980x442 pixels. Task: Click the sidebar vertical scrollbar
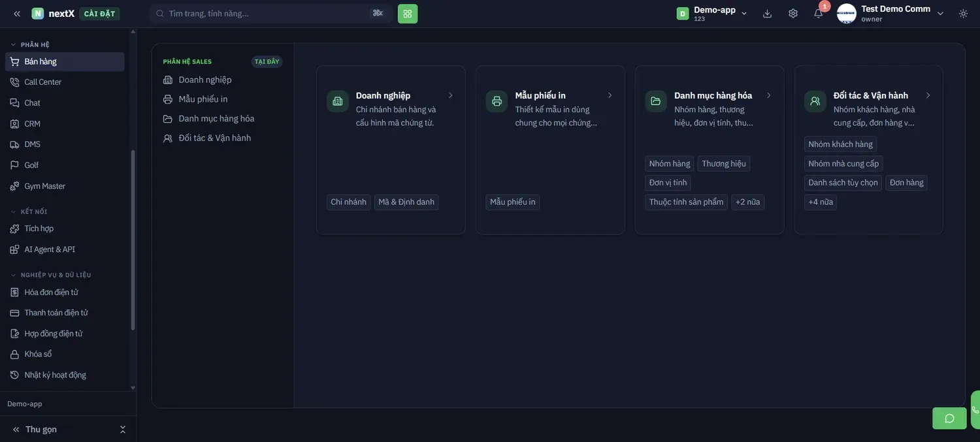(133, 240)
